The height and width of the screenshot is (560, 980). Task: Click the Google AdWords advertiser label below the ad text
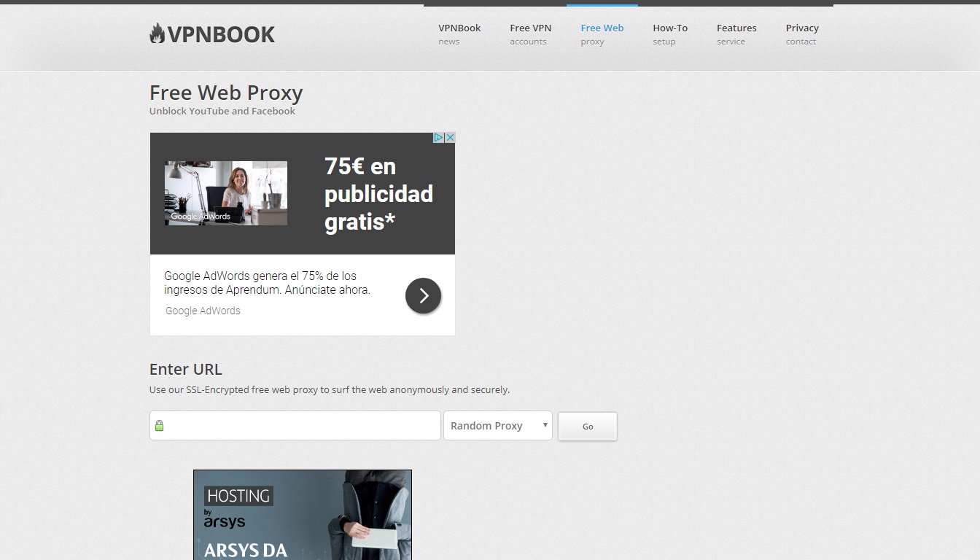coord(203,311)
